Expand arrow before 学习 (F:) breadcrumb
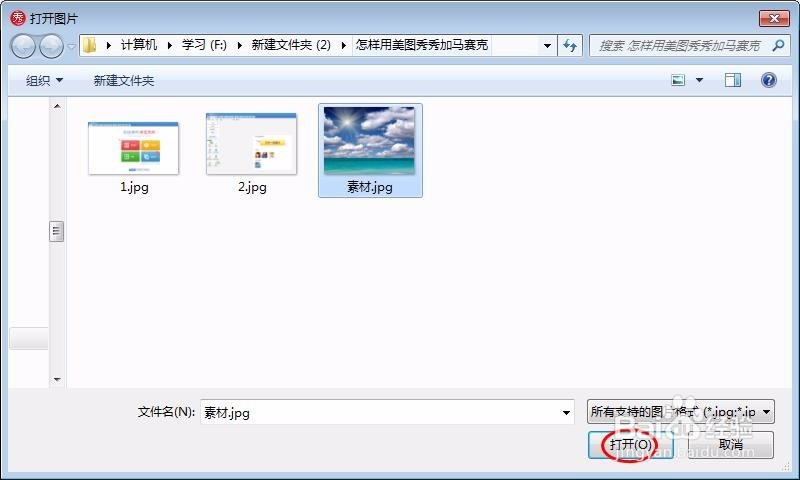800x480 pixels. pos(170,45)
